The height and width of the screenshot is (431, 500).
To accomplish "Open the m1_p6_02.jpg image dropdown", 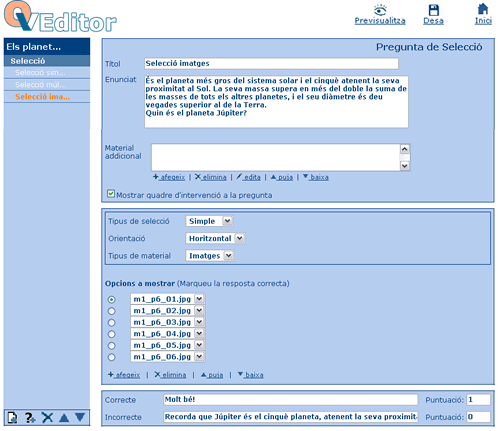I will pos(168,310).
